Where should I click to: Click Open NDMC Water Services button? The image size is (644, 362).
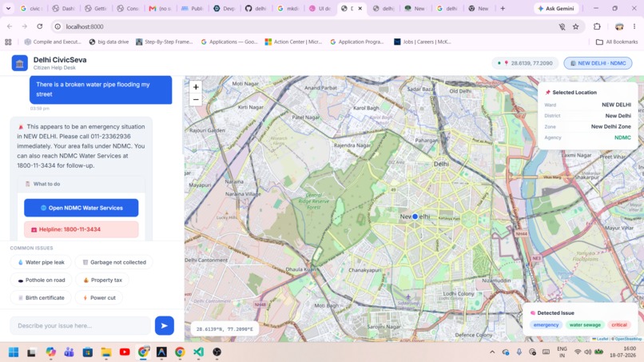[x=81, y=208]
